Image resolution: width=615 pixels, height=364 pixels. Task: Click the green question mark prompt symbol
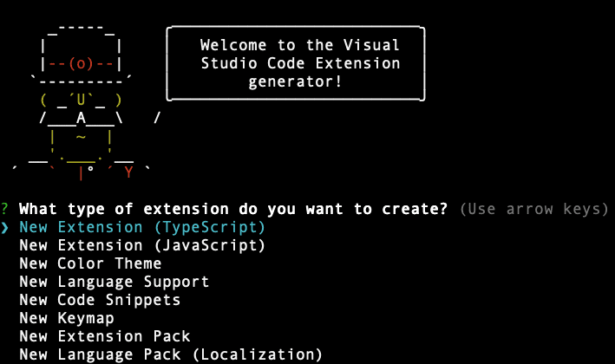click(5, 209)
